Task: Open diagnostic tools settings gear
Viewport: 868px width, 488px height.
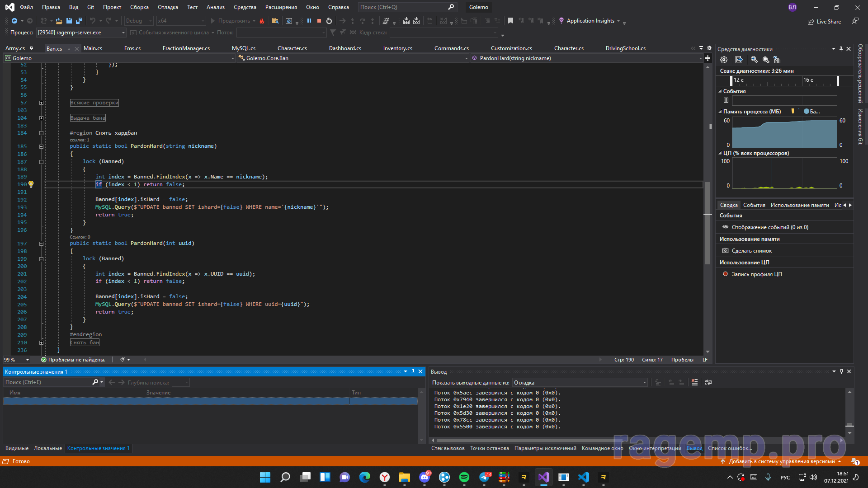Action: (724, 60)
